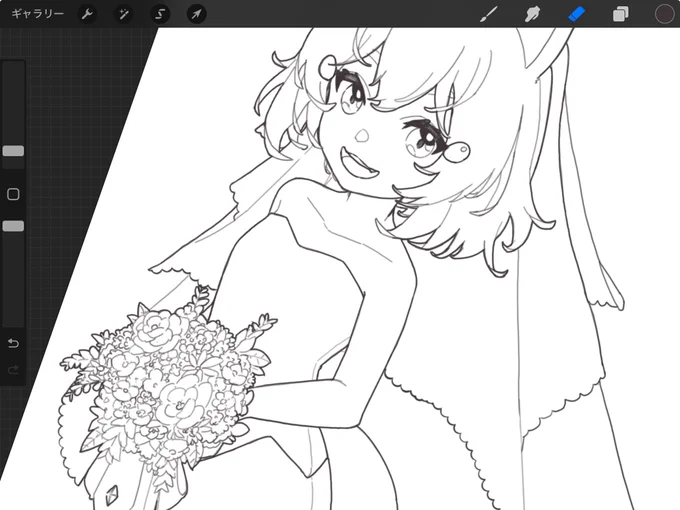The height and width of the screenshot is (510, 680).
Task: Open the Layers panel
Action: [x=621, y=14]
